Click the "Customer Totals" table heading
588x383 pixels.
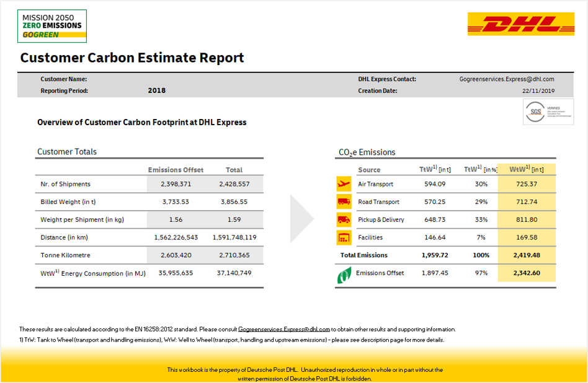[x=67, y=152]
